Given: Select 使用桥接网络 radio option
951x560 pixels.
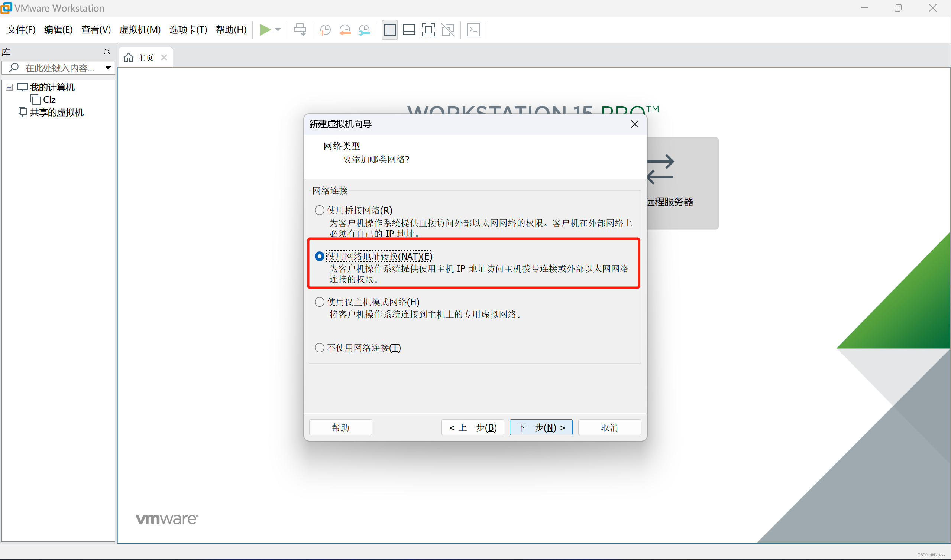Looking at the screenshot, I should (319, 210).
